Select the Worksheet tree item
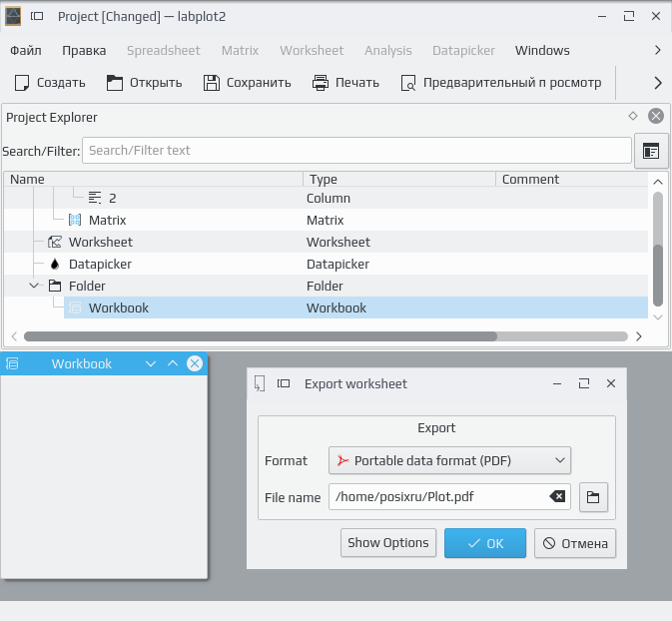Viewport: 672px width, 621px height. tap(101, 243)
